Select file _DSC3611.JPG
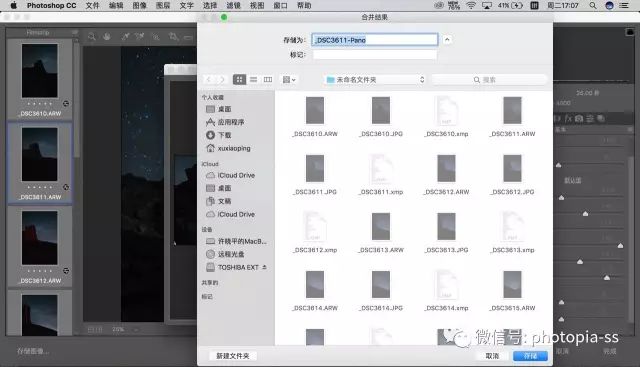This screenshot has height=367, width=640. pyautogui.click(x=315, y=174)
